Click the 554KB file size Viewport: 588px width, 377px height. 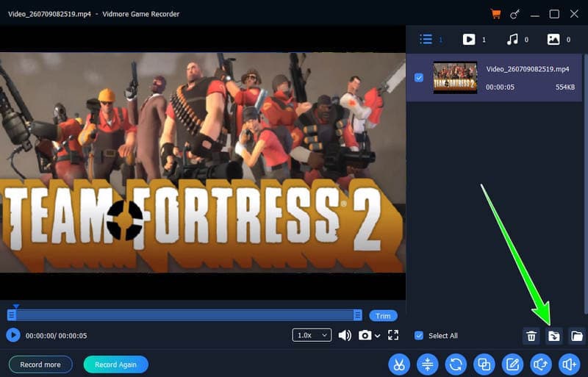point(565,87)
